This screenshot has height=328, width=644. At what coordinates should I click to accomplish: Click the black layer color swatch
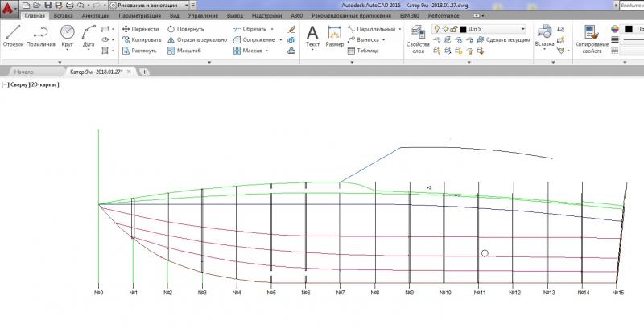pyautogui.click(x=463, y=29)
